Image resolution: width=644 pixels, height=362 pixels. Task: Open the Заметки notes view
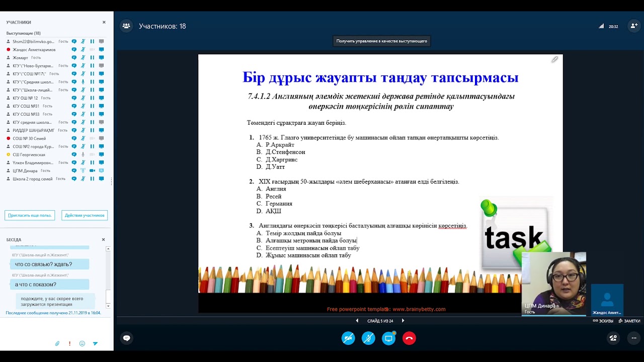click(x=629, y=321)
